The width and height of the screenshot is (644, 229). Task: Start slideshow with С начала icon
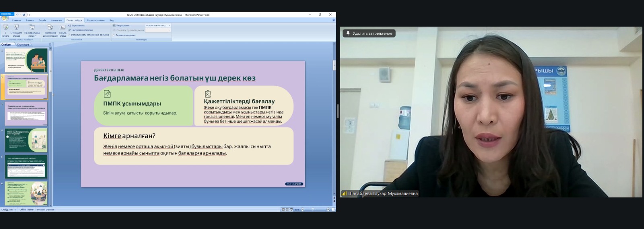click(6, 31)
